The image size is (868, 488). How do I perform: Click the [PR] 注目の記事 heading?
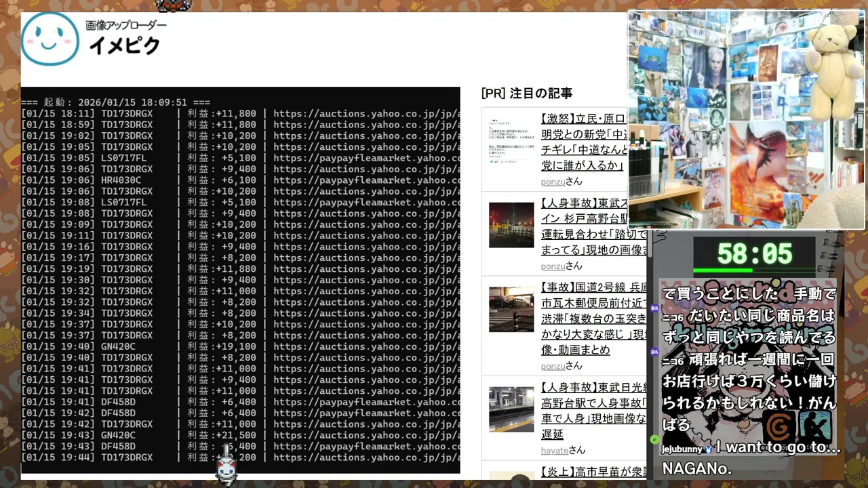[527, 94]
